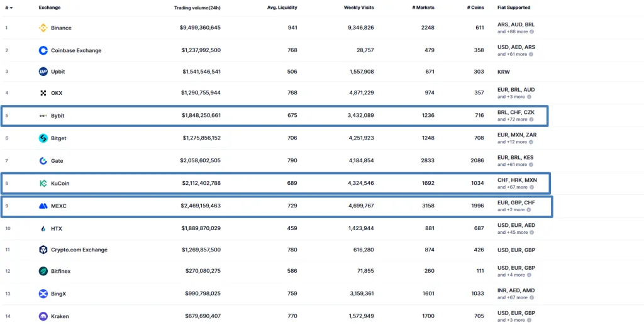Click the Binance exchange logo icon
644x325 pixels.
pyautogui.click(x=43, y=28)
